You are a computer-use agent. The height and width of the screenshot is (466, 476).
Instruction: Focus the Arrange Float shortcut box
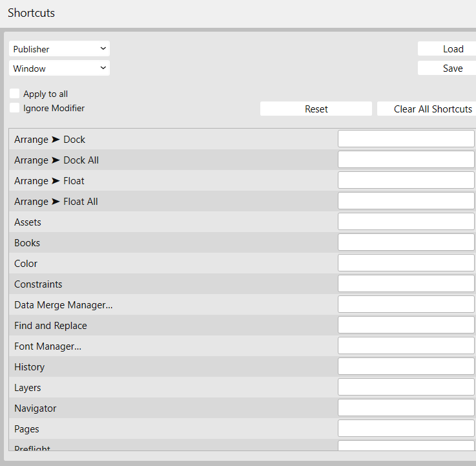(406, 180)
